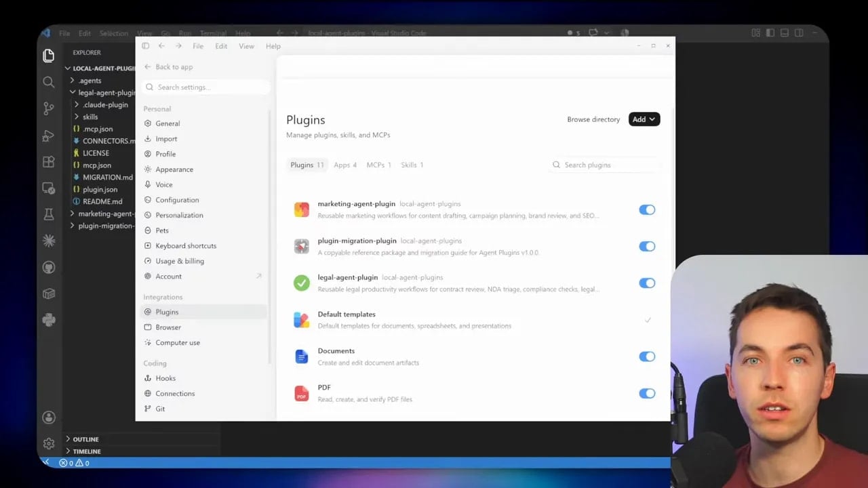Viewport: 868px width, 488px height.
Task: Turn off the Documents plugin toggle
Action: [647, 357]
